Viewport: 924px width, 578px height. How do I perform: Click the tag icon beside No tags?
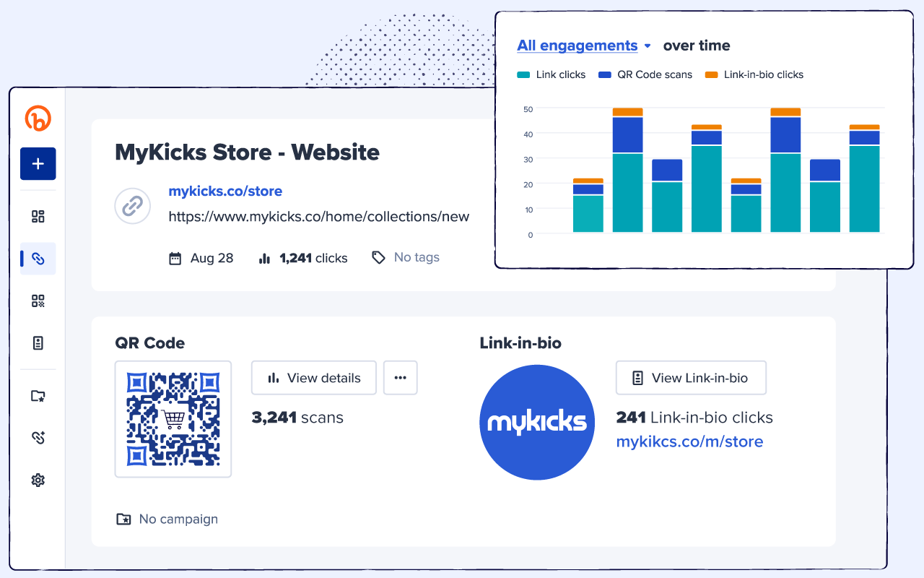[x=378, y=258]
